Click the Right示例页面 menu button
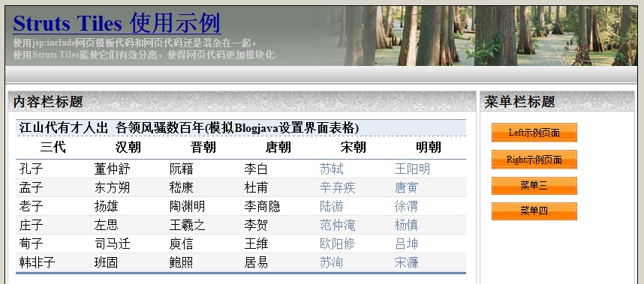Image resolution: width=644 pixels, height=284 pixels. point(534,160)
